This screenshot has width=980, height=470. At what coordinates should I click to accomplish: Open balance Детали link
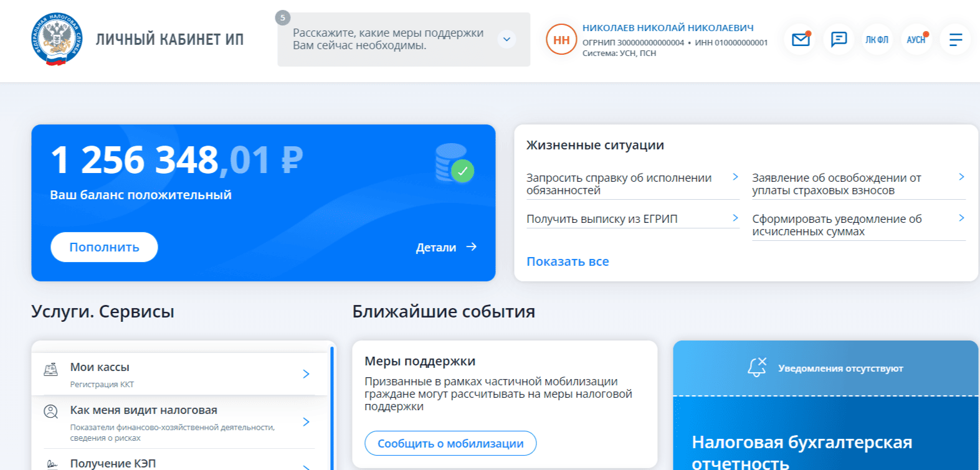pyautogui.click(x=446, y=247)
